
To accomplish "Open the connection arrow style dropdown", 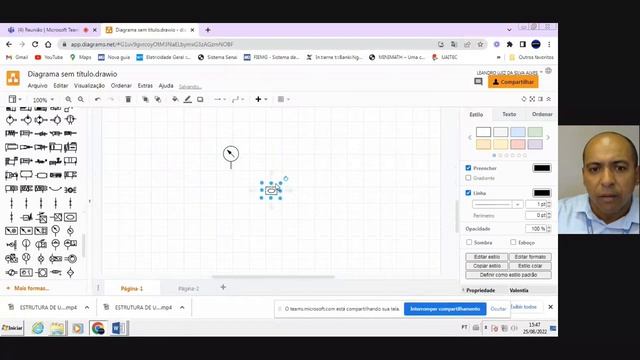I will (220, 99).
